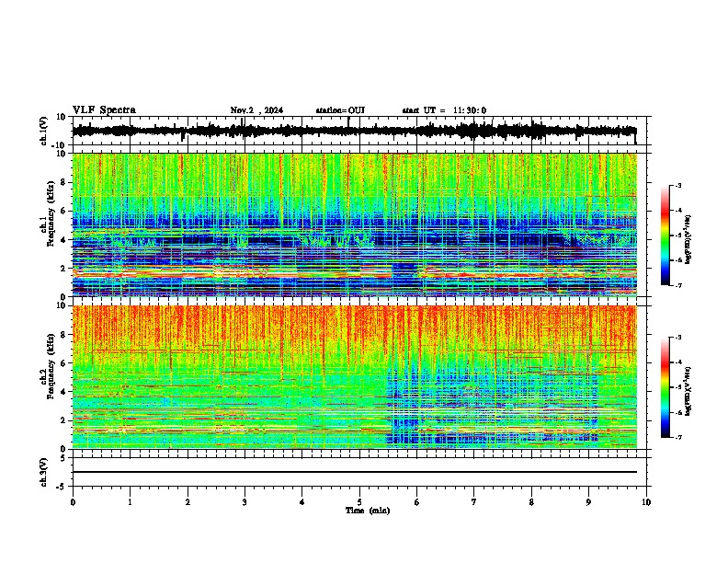728x563 pixels.
Task: Click time axis tick label "2"
Action: click(188, 502)
